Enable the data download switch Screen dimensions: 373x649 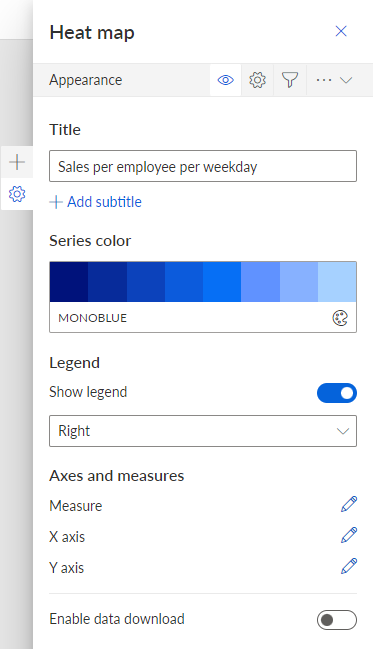(x=337, y=620)
